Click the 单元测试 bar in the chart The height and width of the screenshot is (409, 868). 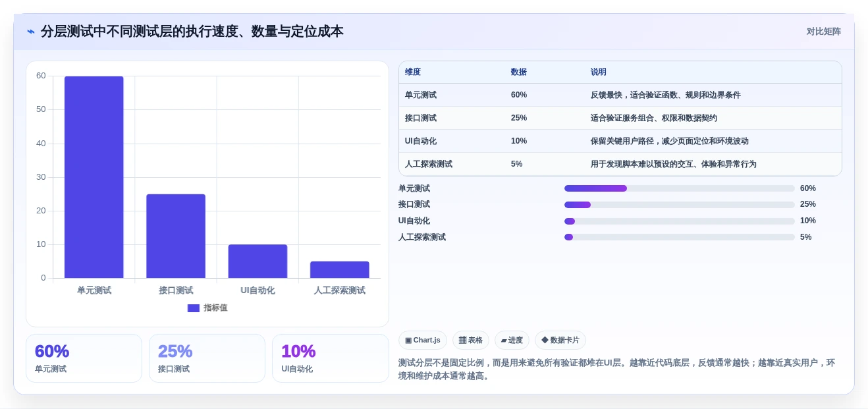pos(94,177)
